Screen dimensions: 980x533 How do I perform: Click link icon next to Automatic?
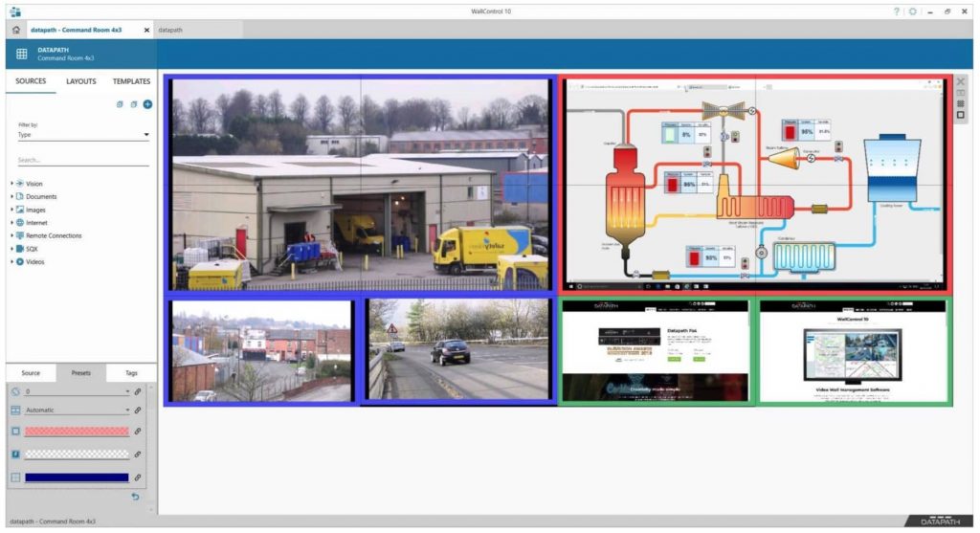138,410
